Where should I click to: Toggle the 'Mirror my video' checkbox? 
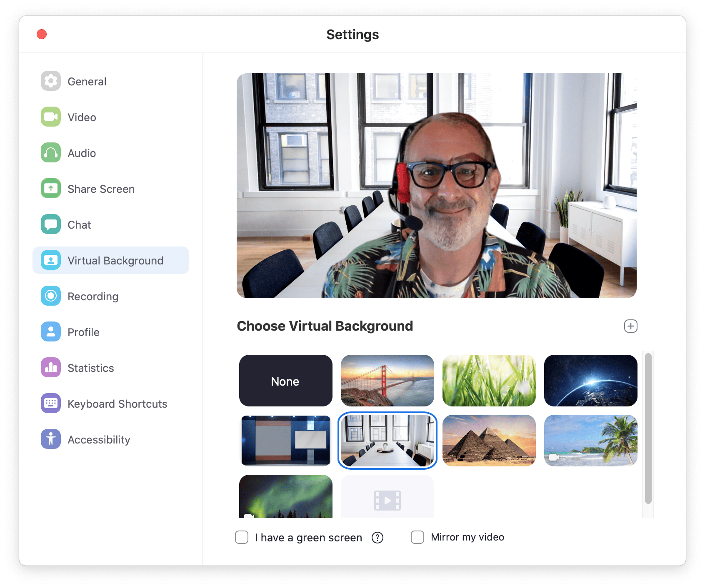[x=417, y=537]
